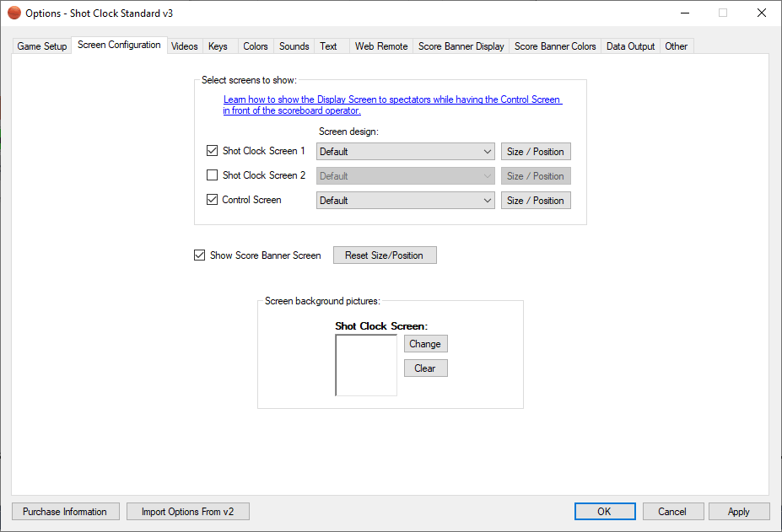The height and width of the screenshot is (532, 782).
Task: Click the Shot Clock Screen picture preview box
Action: pos(366,365)
